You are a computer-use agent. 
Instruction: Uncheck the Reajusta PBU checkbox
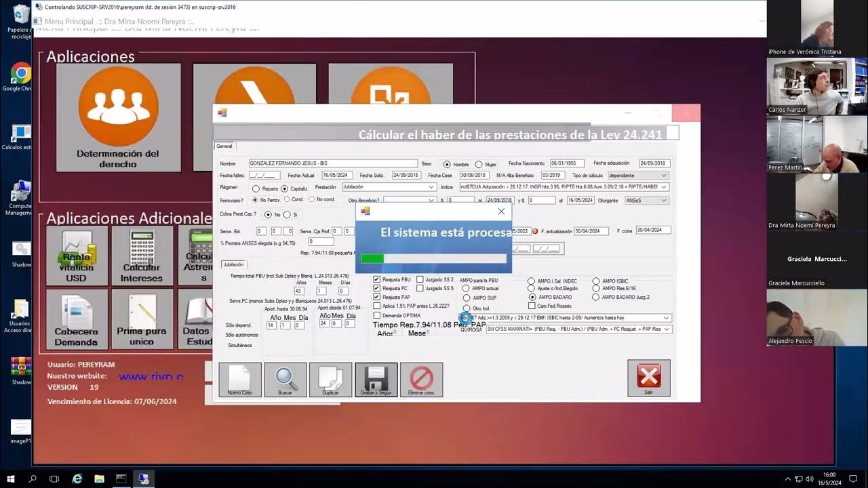click(x=377, y=279)
